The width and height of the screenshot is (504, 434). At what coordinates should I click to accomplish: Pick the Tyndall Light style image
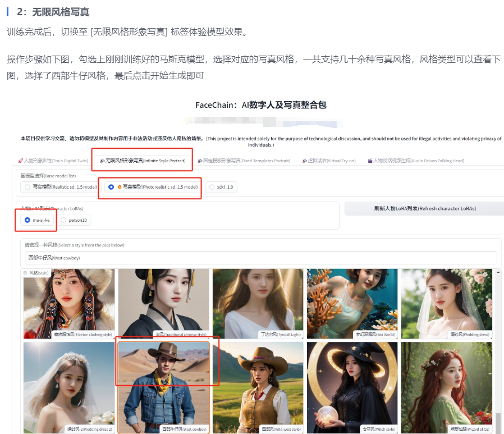tap(258, 303)
